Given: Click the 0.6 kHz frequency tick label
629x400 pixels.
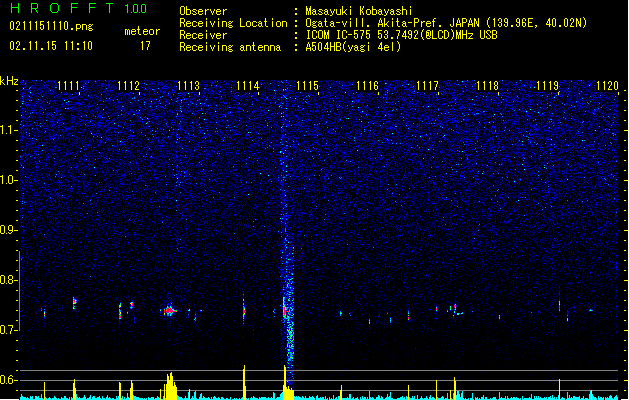Looking at the screenshot, I should (x=9, y=380).
